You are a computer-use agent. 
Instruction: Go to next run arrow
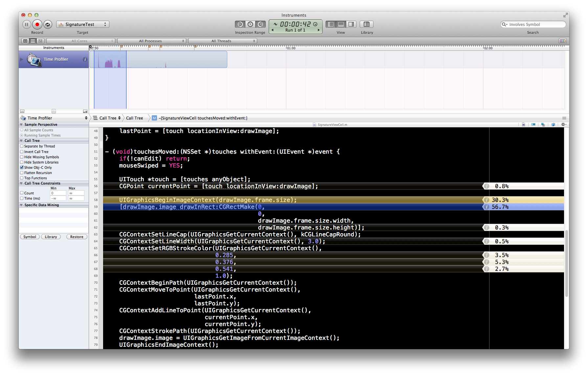[319, 30]
